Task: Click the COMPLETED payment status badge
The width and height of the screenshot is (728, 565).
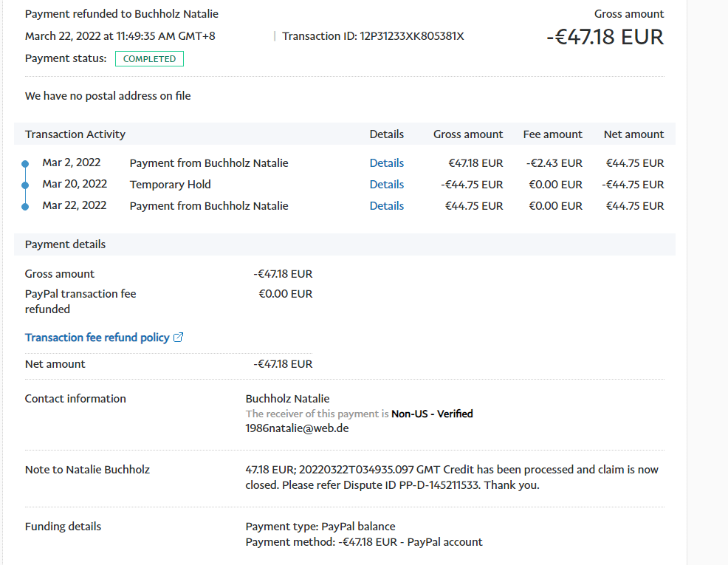Action: [149, 59]
